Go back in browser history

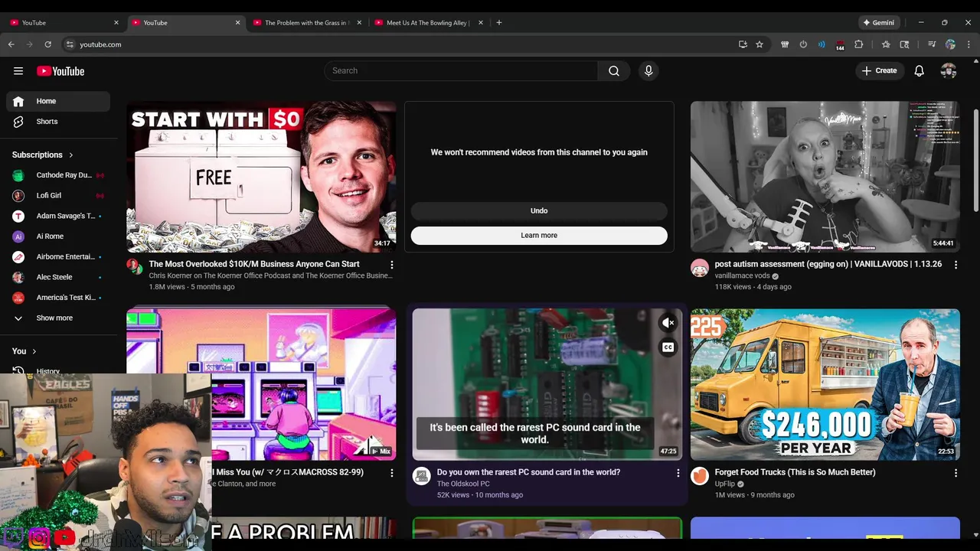pyautogui.click(x=11, y=44)
